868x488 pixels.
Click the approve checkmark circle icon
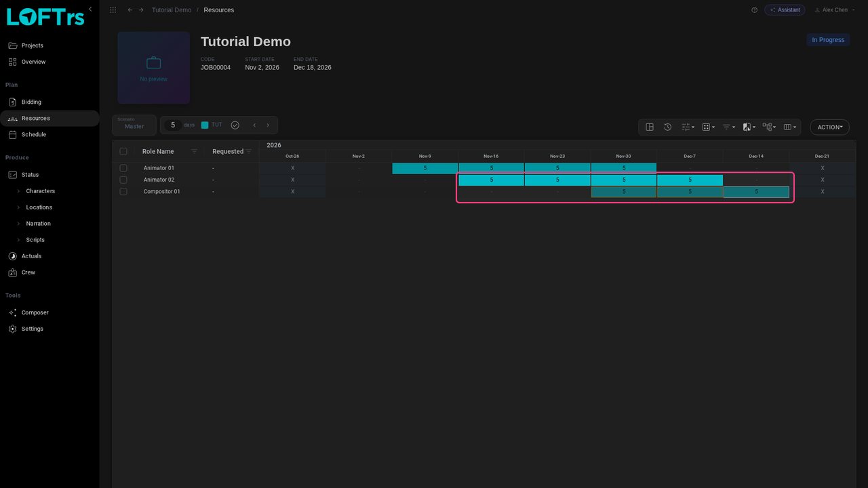tap(235, 125)
